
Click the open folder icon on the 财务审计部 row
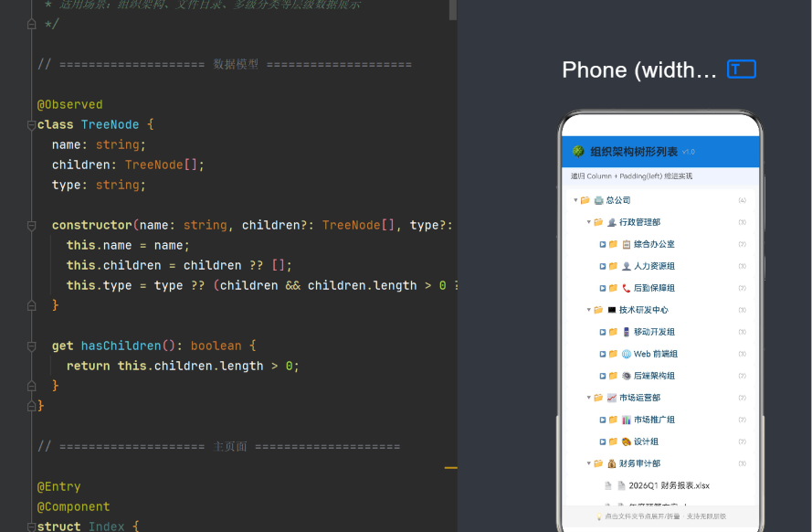[x=598, y=463]
